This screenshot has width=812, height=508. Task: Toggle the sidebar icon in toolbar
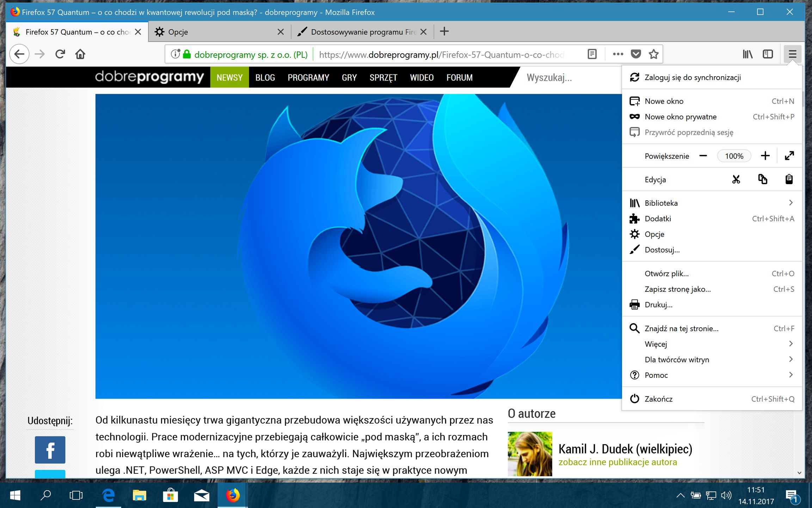[x=768, y=54]
